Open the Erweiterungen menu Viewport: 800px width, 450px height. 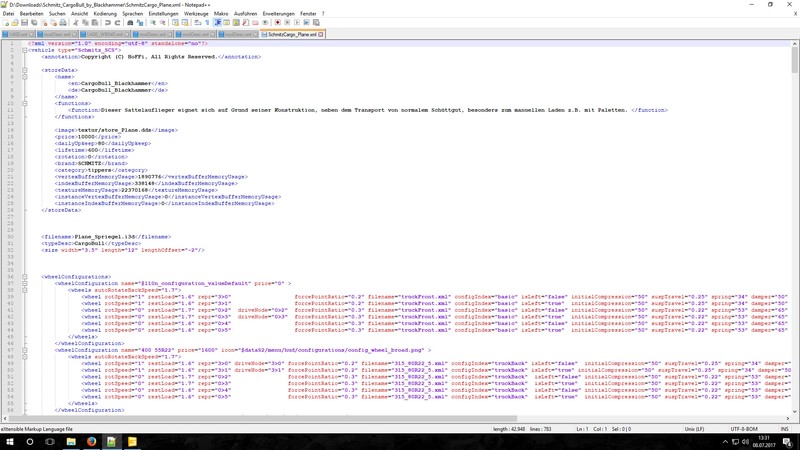point(278,13)
